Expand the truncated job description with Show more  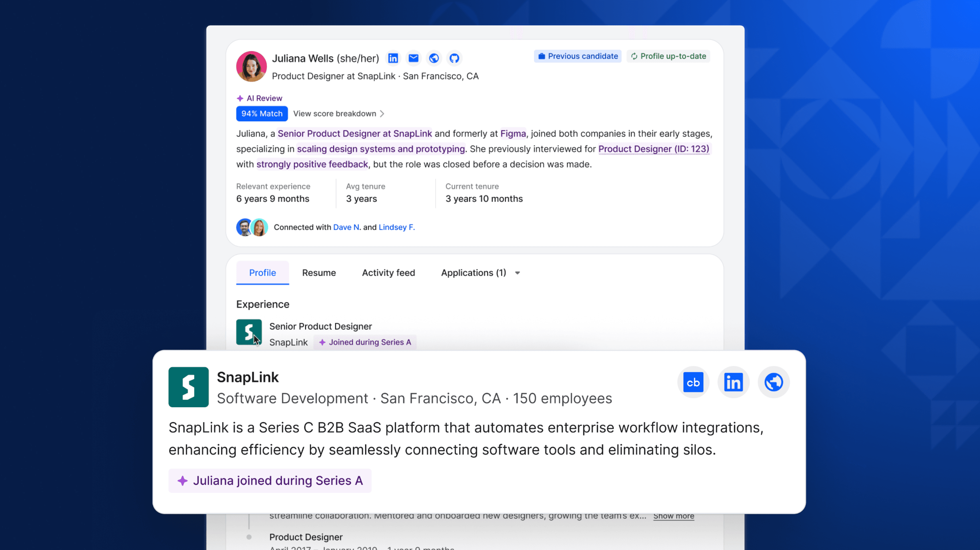coord(673,516)
